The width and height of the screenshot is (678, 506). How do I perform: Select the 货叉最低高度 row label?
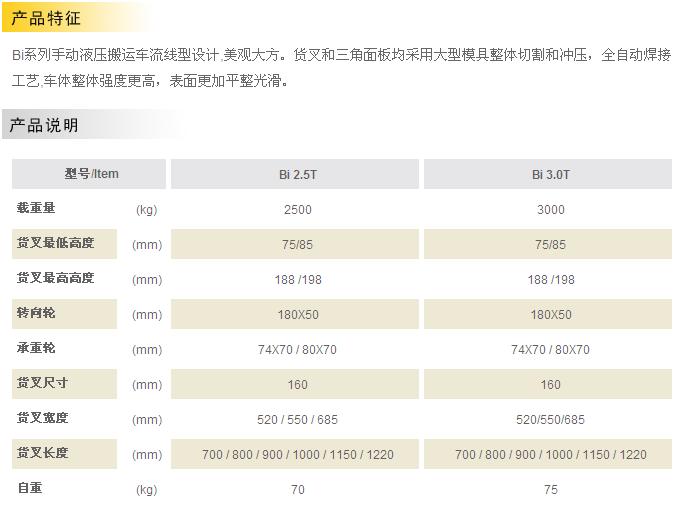pos(55,243)
